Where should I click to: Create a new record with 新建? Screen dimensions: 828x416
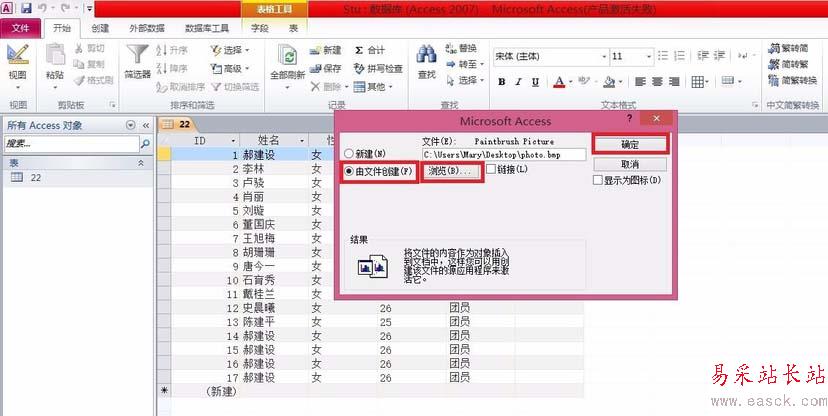click(326, 50)
